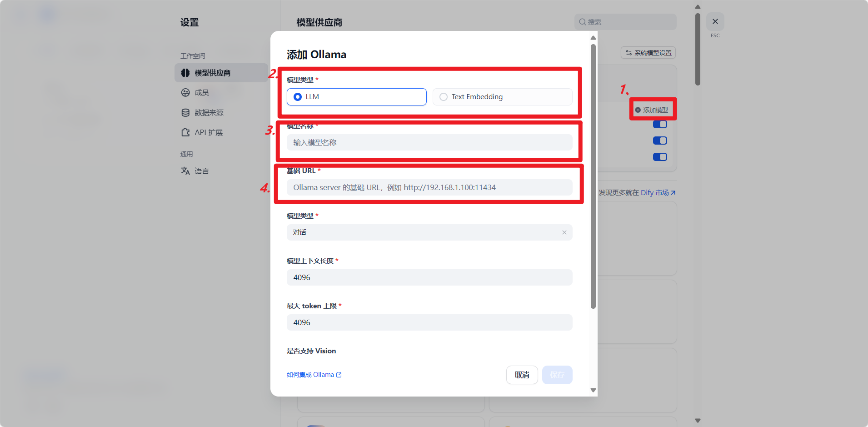The height and width of the screenshot is (427, 868).
Task: Edit the max token limit field
Action: coord(429,322)
